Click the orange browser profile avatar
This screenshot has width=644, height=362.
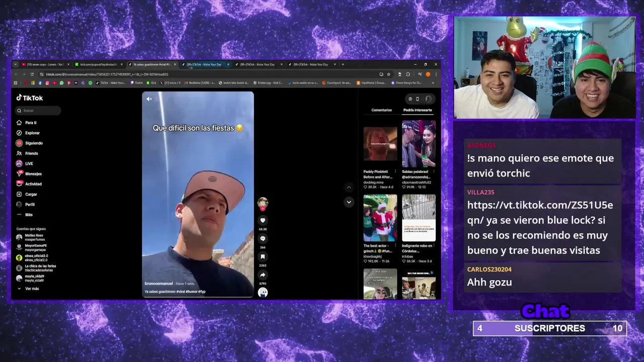tap(428, 74)
